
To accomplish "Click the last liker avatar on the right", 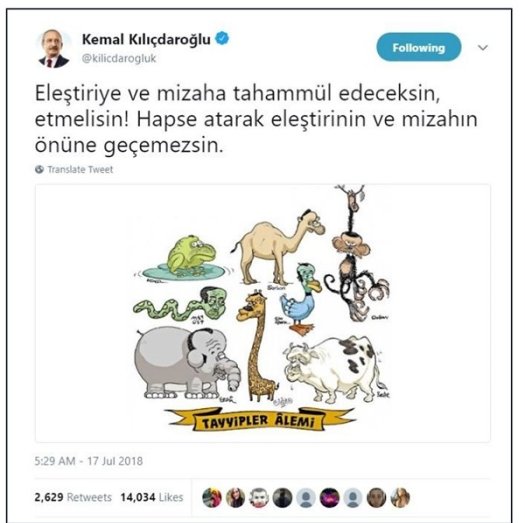I will tap(400, 498).
